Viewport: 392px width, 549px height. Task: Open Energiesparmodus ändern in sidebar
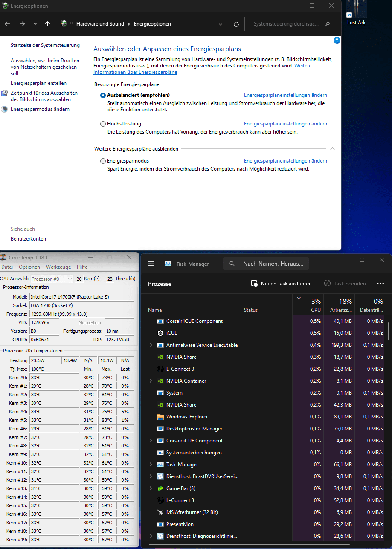point(40,109)
